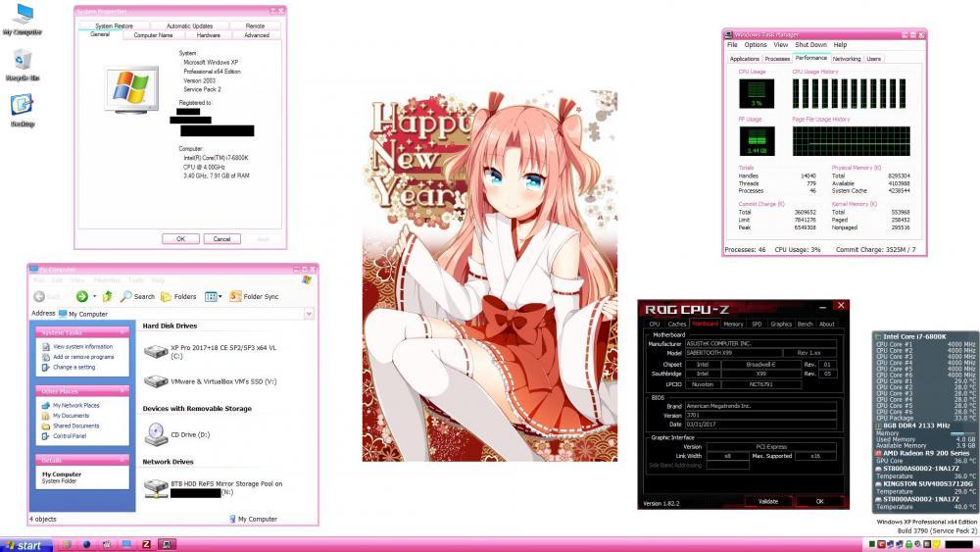Click the Validate button in CPU-Z
The height and width of the screenshot is (552, 980).
[x=768, y=501]
